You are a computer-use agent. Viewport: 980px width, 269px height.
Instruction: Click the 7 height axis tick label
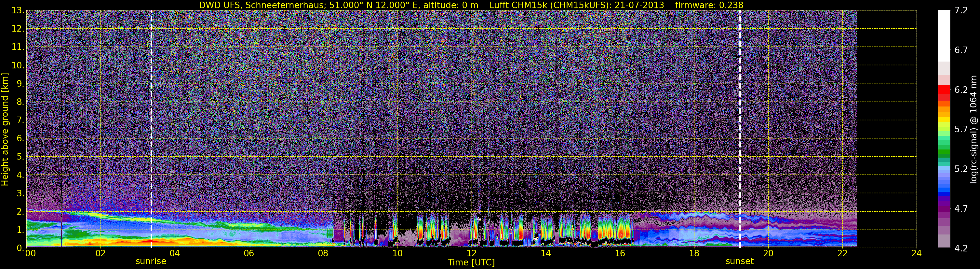click(x=20, y=120)
